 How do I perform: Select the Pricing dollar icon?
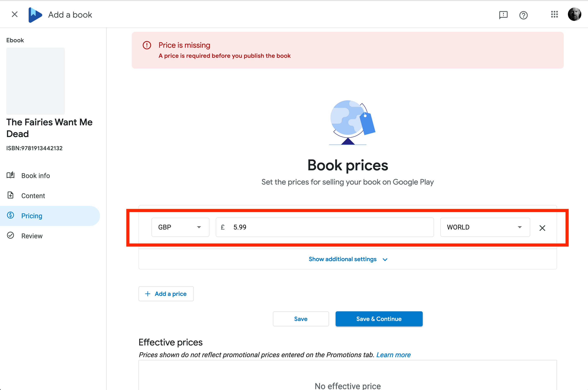point(10,215)
